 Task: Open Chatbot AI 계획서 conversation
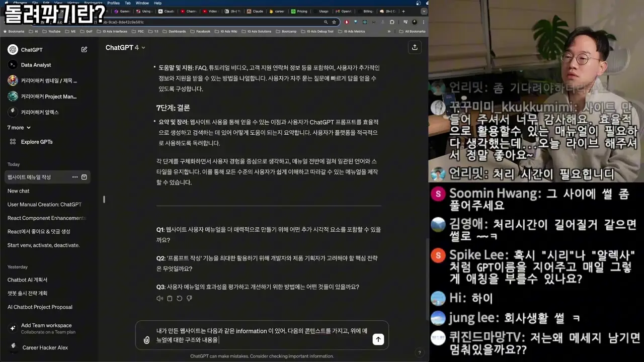point(27,280)
